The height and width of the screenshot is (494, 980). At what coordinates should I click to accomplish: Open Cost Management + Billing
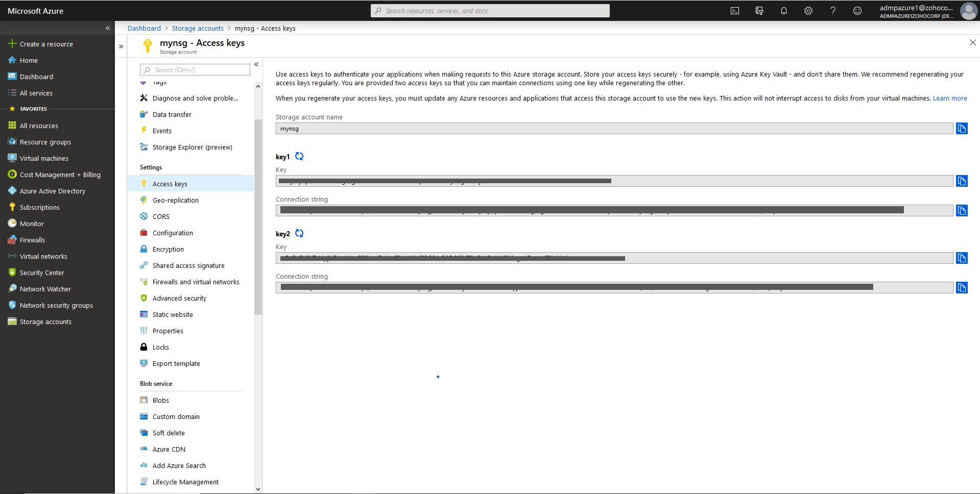(57, 175)
